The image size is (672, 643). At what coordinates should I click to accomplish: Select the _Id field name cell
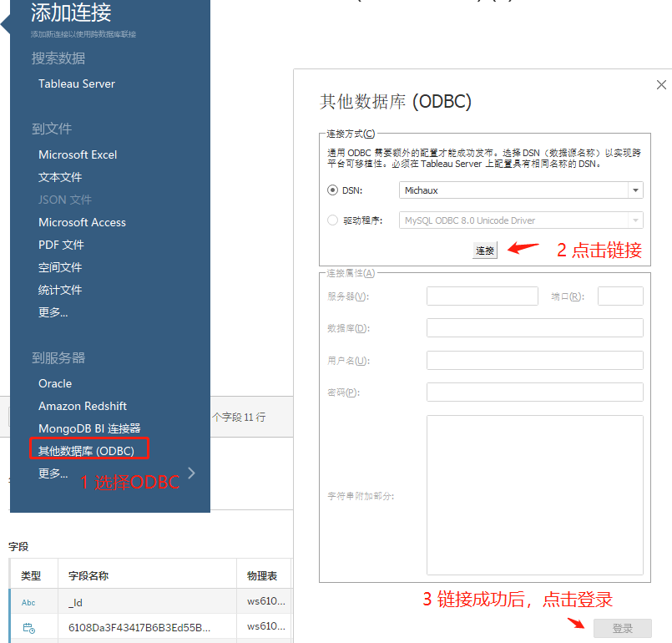coord(147,602)
